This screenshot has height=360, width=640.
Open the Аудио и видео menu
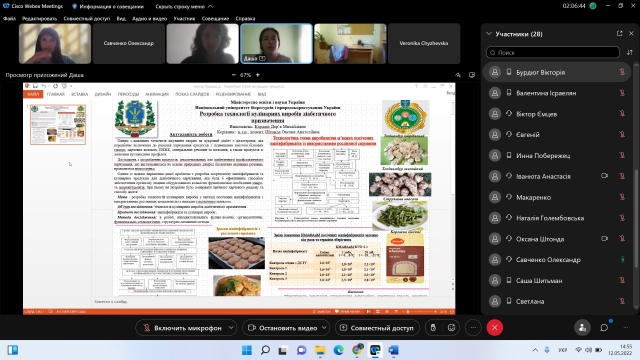tap(149, 18)
